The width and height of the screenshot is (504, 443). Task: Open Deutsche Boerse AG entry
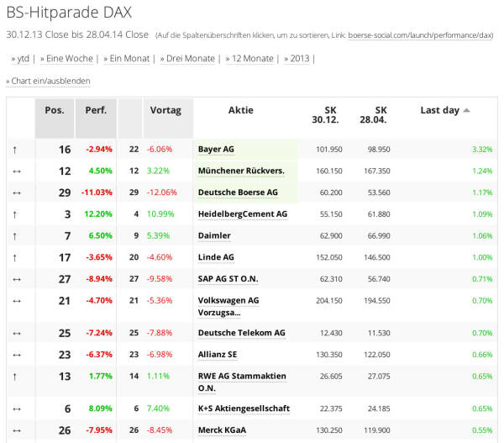(238, 192)
